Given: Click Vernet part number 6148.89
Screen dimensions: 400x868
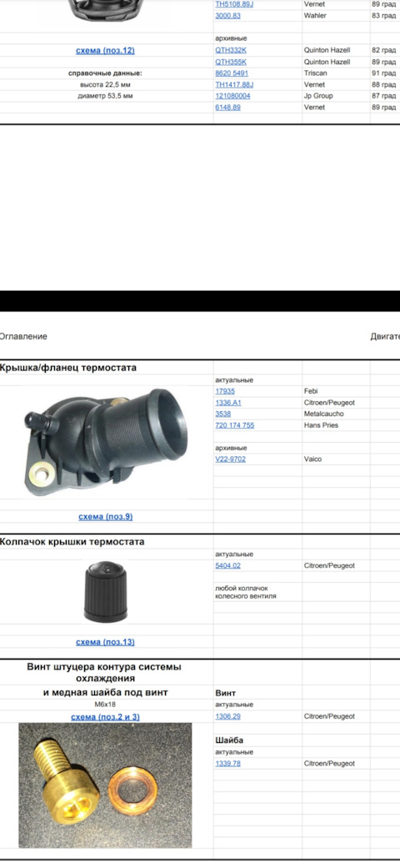Looking at the screenshot, I should pyautogui.click(x=228, y=108).
